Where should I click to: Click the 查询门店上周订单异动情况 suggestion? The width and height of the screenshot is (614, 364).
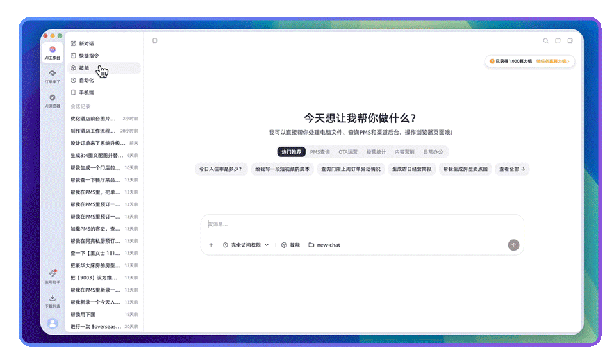[351, 169]
